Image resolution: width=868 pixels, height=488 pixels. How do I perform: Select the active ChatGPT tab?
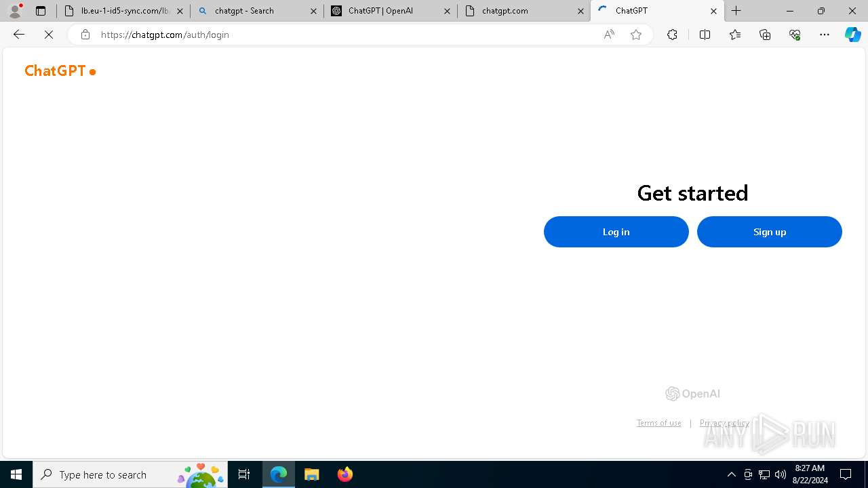pos(658,11)
